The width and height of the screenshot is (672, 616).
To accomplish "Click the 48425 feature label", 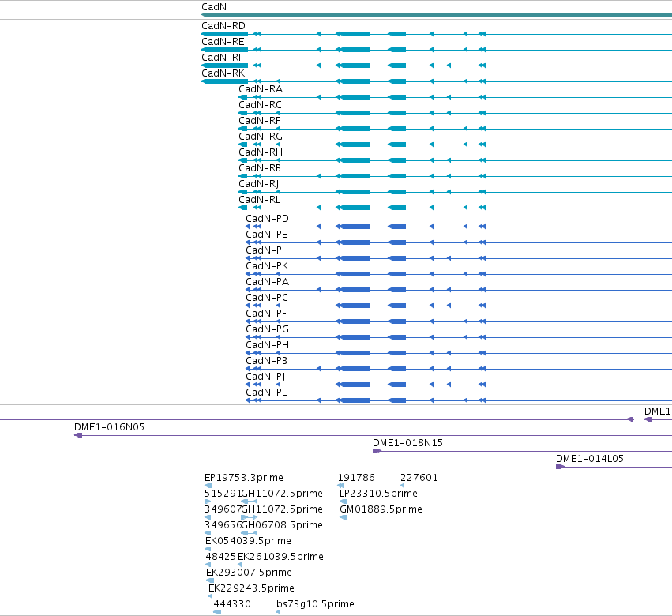I will (x=221, y=557).
